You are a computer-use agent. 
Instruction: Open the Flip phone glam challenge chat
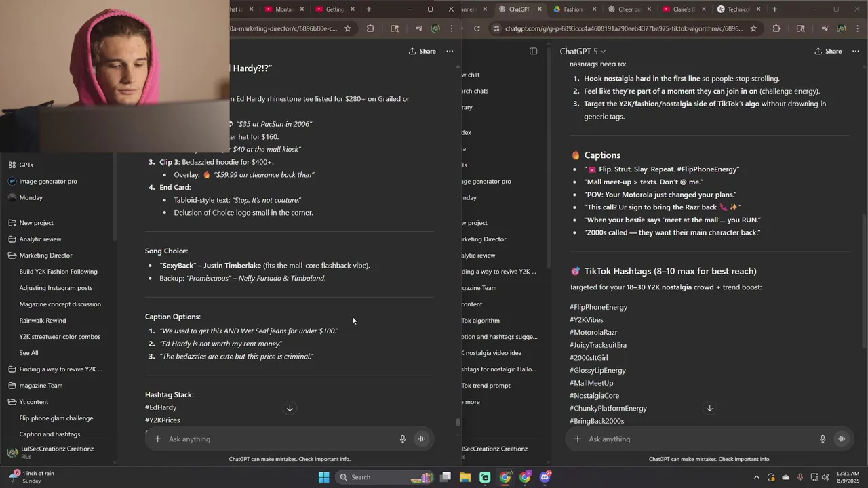pos(56,418)
